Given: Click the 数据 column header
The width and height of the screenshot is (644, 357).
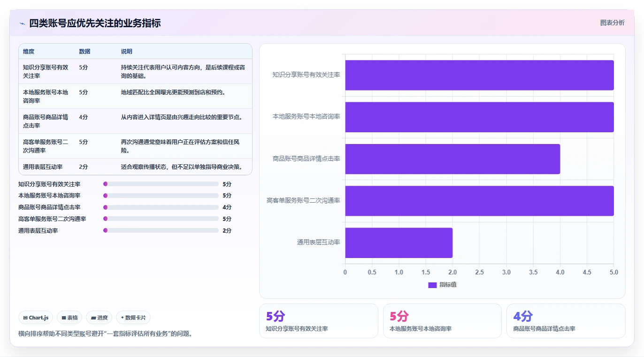Looking at the screenshot, I should (85, 52).
